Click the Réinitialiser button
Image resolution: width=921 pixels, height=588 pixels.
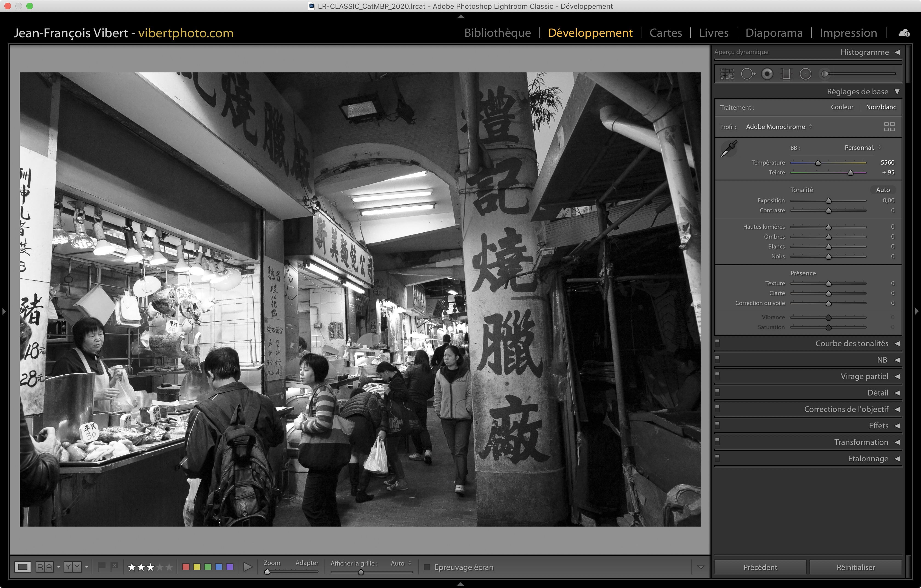(855, 567)
